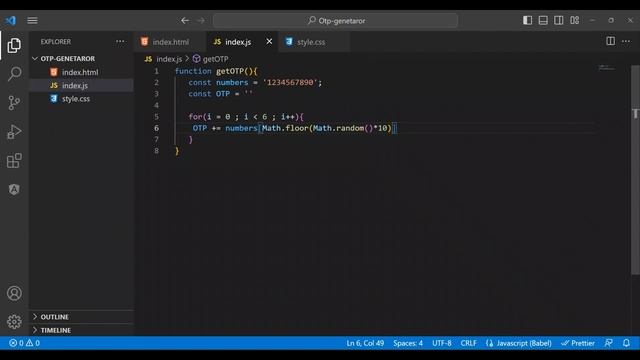The width and height of the screenshot is (640, 360).
Task: Click the text 'getOTP' on line 1
Action: 230,71
